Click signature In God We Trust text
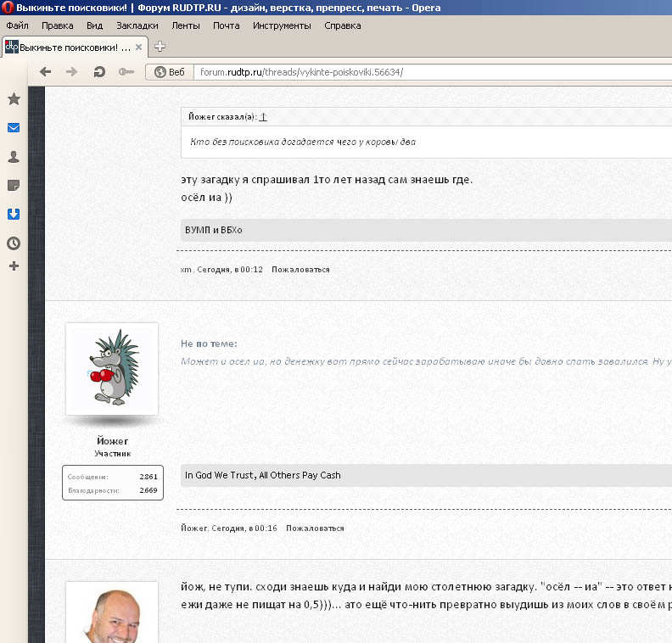672x643 pixels. pyautogui.click(x=263, y=475)
